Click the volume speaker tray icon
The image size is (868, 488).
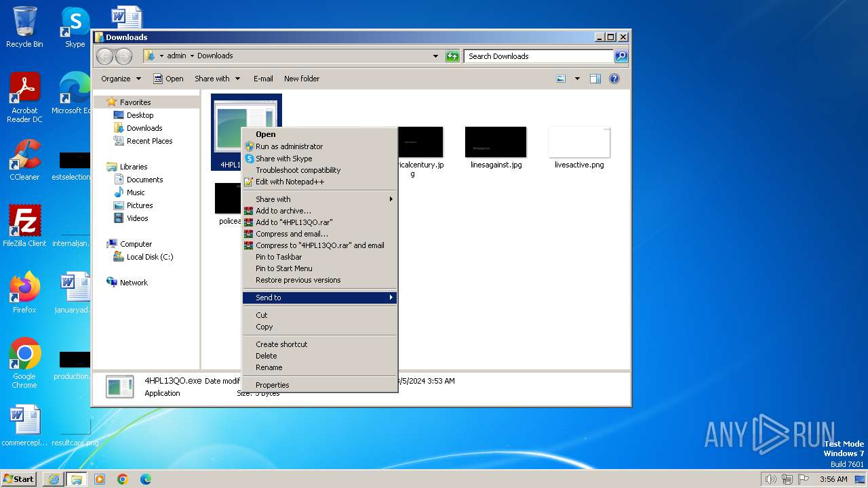pos(770,479)
